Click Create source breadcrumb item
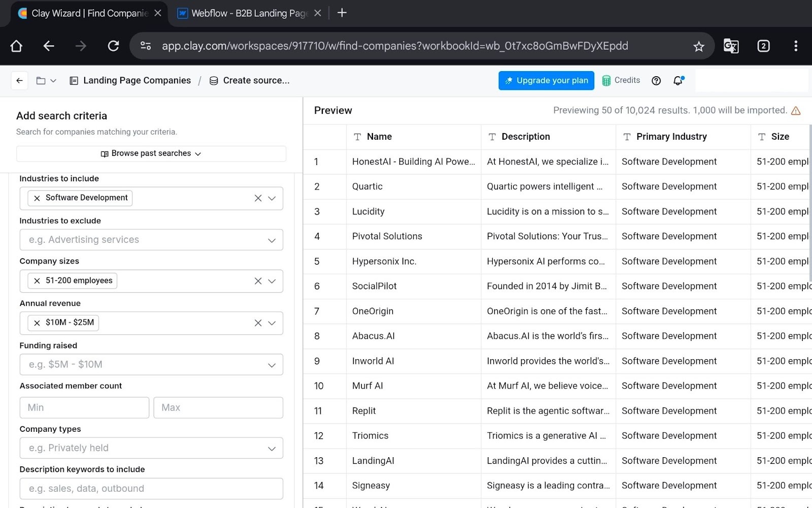The height and width of the screenshot is (508, 812). pyautogui.click(x=249, y=80)
